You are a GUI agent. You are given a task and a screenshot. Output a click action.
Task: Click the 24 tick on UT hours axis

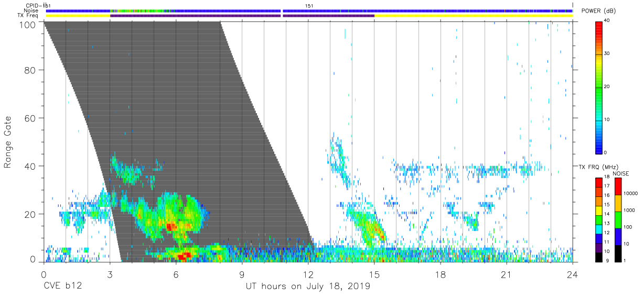573,273
